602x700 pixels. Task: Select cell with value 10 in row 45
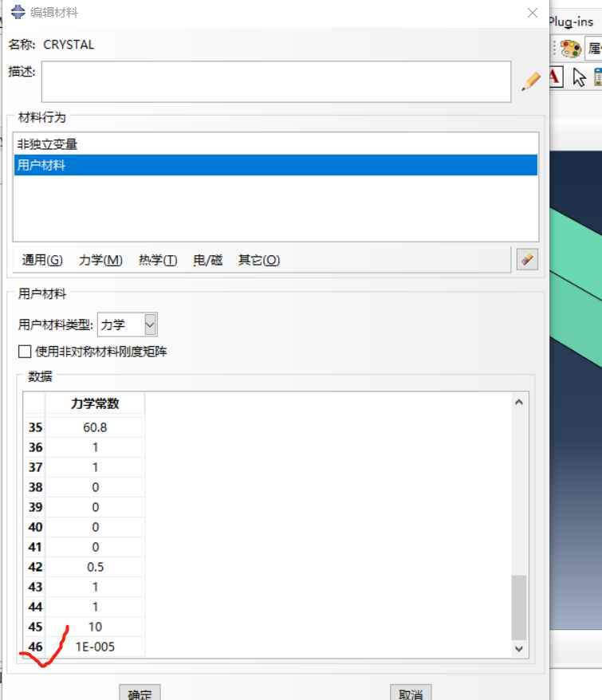95,627
